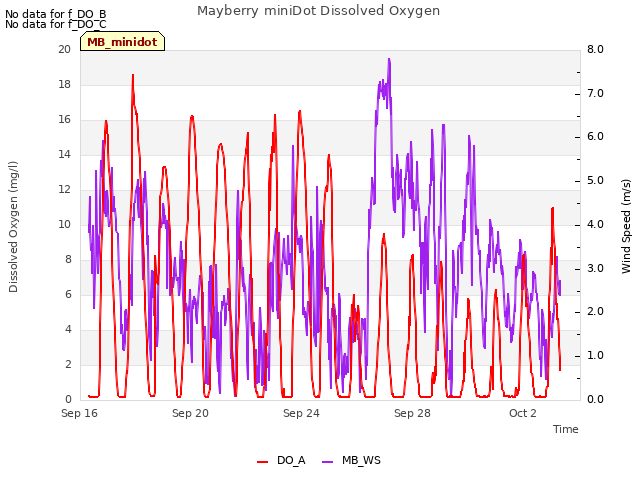
Task: Click the 7.0 tick on wind speed axis
Action: coord(595,93)
